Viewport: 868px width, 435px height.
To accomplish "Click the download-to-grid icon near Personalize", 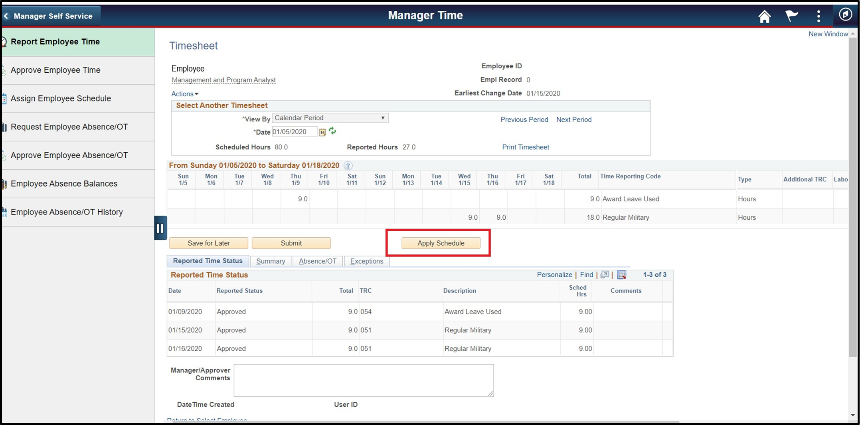I will [621, 274].
